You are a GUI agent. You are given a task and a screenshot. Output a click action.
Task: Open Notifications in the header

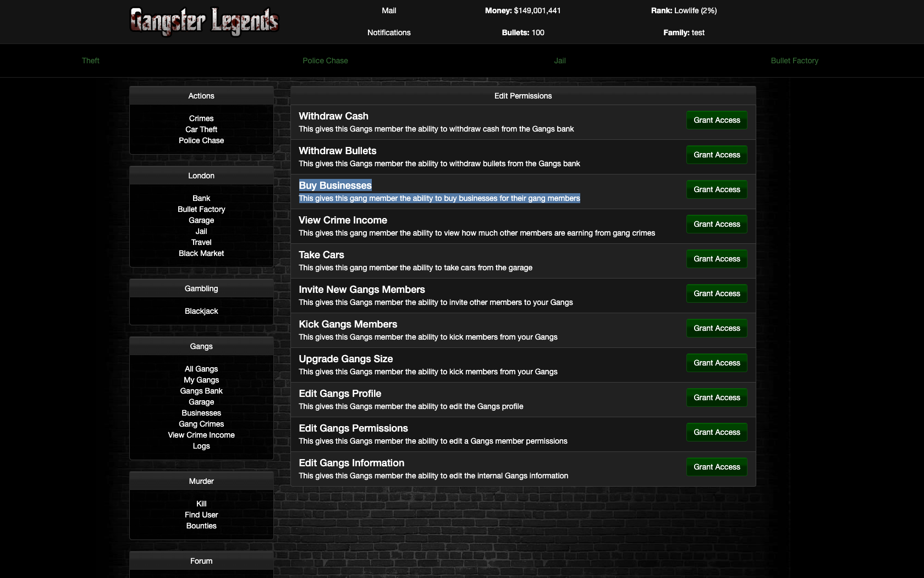[x=389, y=32]
